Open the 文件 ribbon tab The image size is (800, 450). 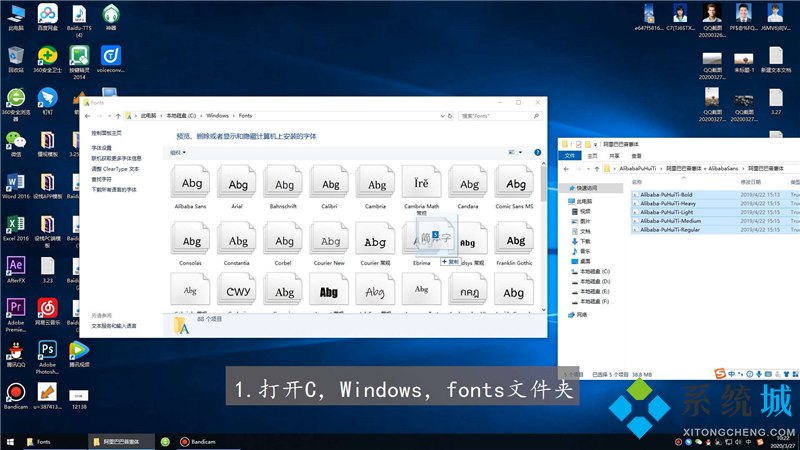pyautogui.click(x=571, y=156)
